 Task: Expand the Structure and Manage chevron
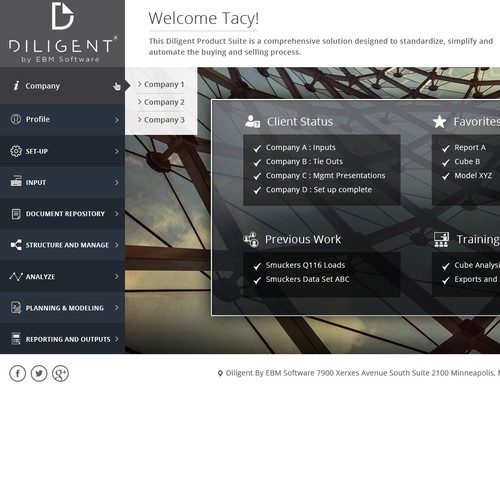tap(116, 245)
